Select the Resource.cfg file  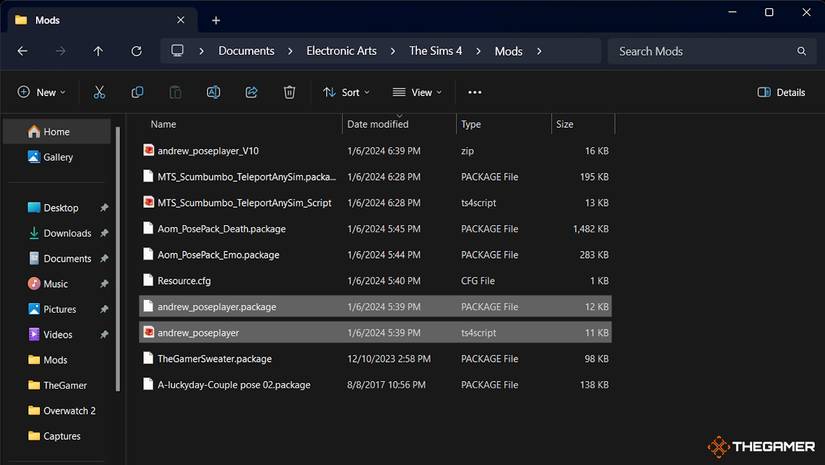coord(183,281)
